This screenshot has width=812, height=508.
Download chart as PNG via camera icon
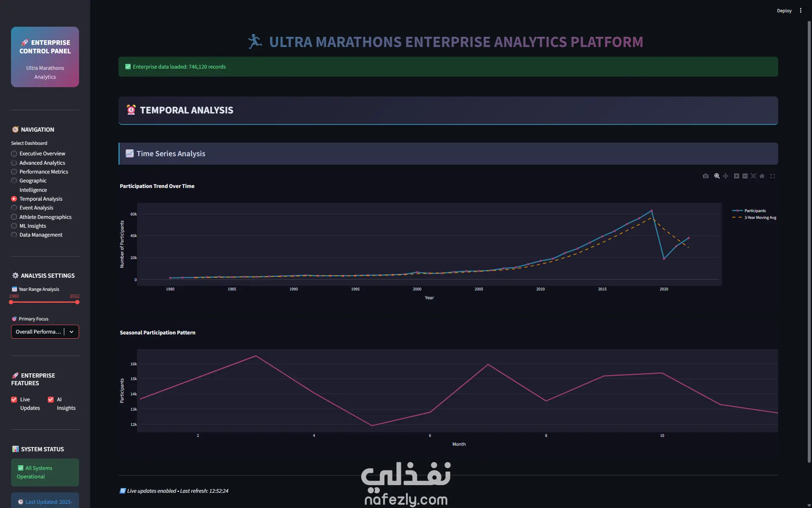tap(705, 176)
